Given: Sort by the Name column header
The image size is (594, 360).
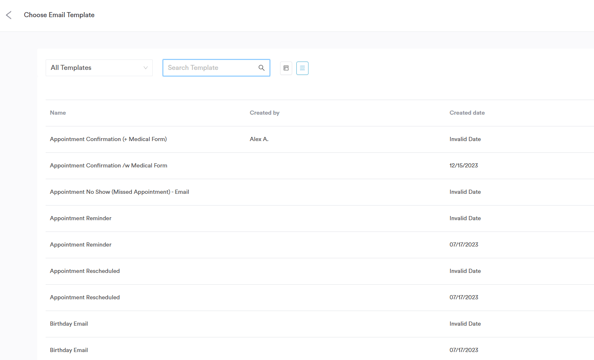Looking at the screenshot, I should pyautogui.click(x=58, y=113).
